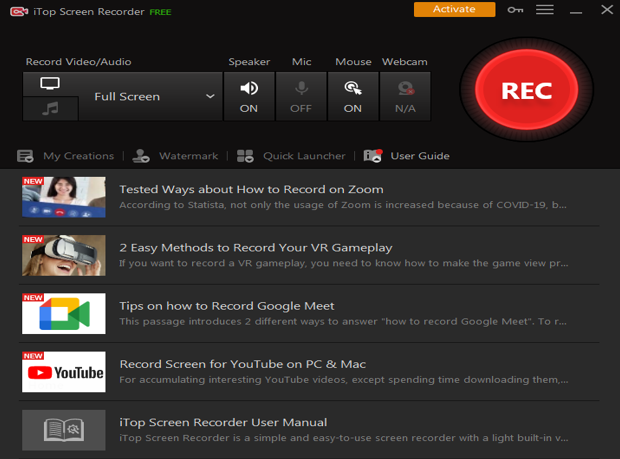Toggle the Mouse click effect ON
Image resolution: width=620 pixels, height=459 pixels.
pos(353,96)
